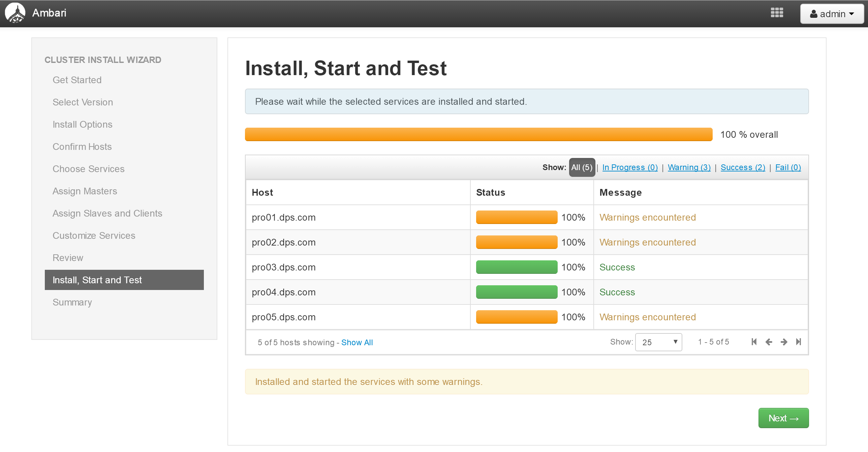Filter hosts by Fail (0)

coord(788,167)
